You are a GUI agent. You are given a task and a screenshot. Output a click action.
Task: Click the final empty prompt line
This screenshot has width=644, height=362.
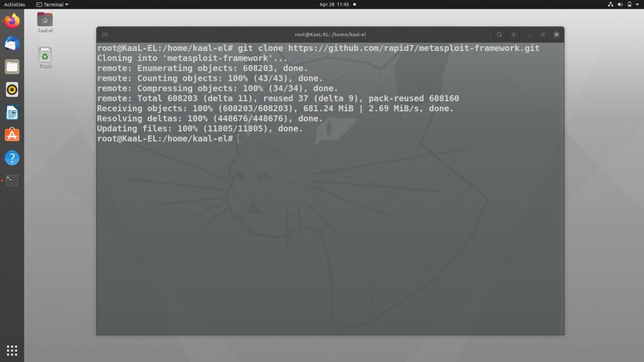pyautogui.click(x=167, y=139)
